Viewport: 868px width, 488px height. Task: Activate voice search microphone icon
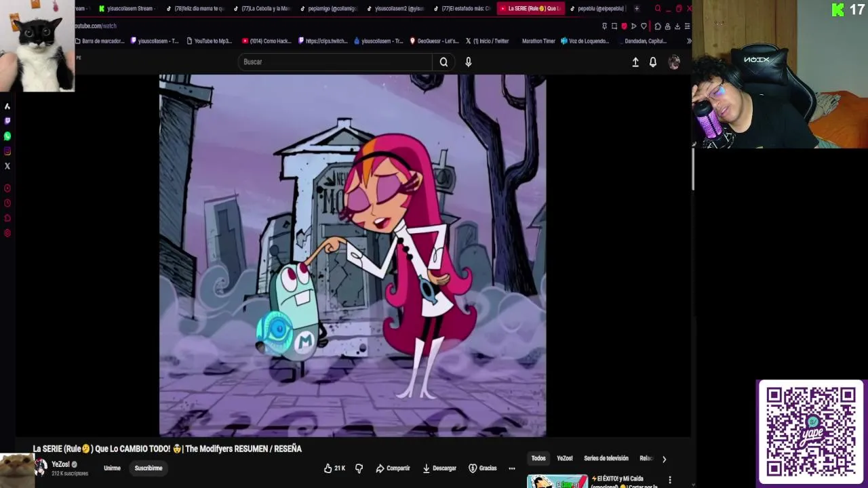tap(468, 62)
